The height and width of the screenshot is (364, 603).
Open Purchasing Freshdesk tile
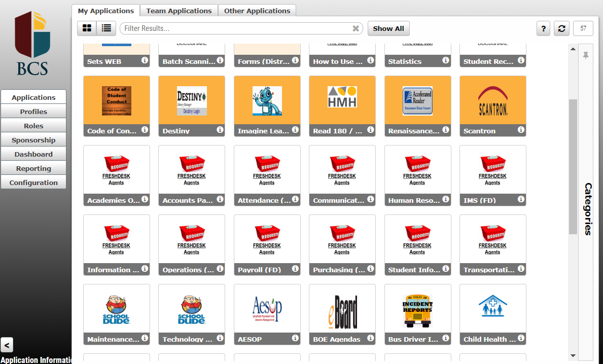(x=342, y=245)
